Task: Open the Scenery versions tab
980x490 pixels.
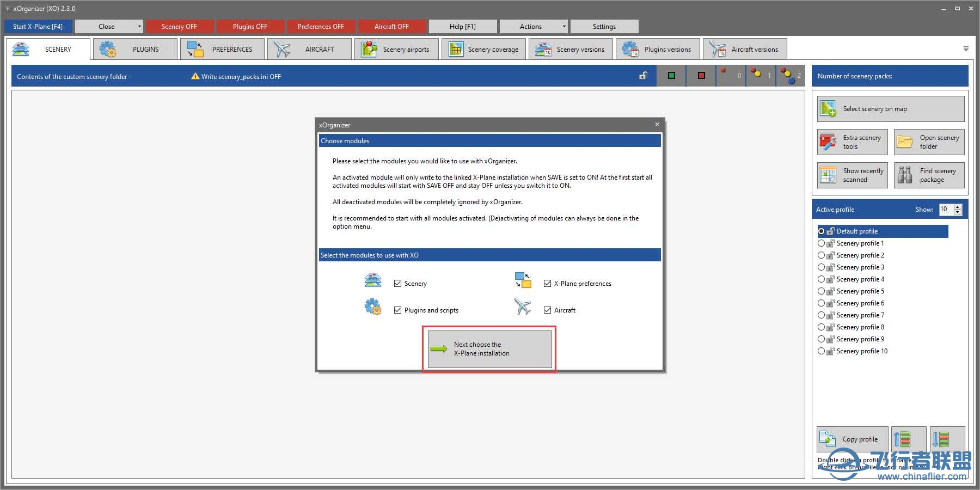Action: point(571,49)
